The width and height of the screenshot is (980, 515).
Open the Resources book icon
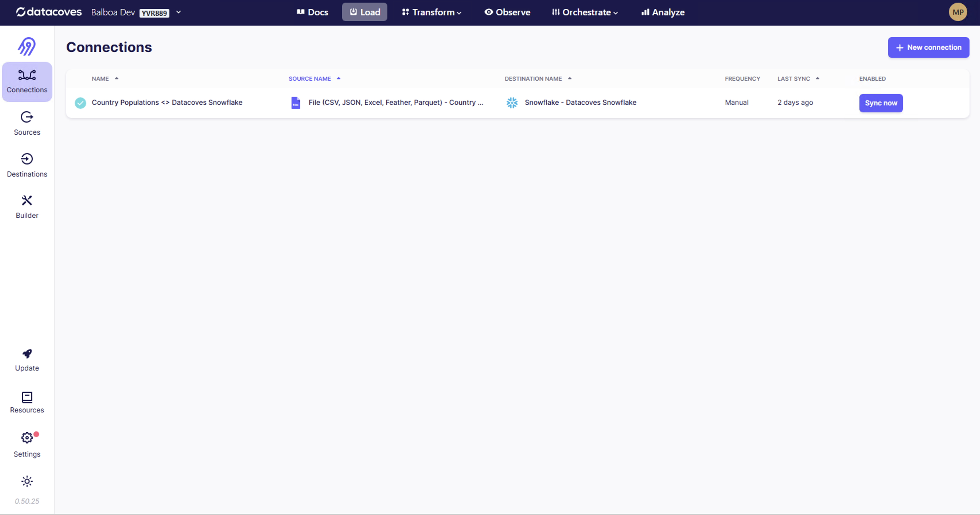27,397
